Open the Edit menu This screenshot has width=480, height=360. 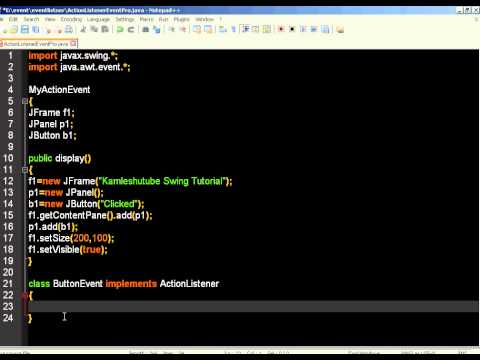[13, 20]
